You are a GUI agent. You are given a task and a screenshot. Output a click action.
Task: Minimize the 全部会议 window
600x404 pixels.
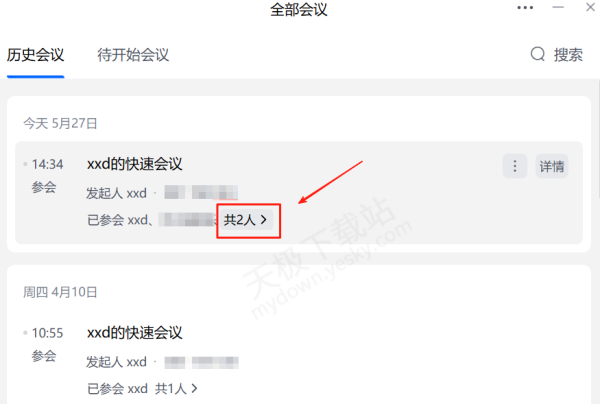click(558, 7)
